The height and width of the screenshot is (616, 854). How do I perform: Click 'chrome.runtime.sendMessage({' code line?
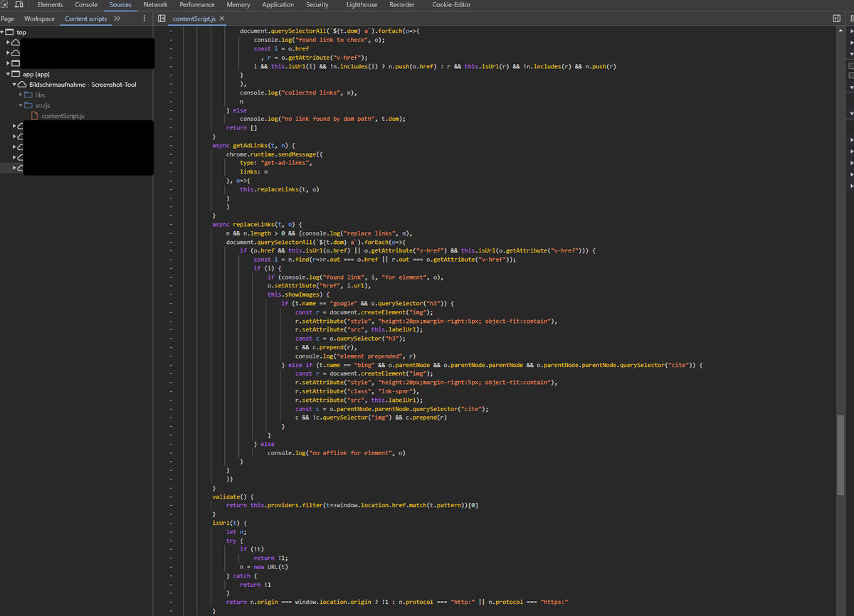[274, 154]
